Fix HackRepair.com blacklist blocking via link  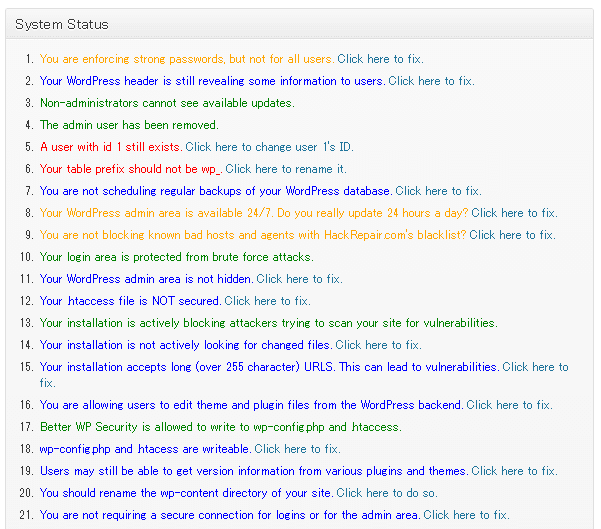512,235
